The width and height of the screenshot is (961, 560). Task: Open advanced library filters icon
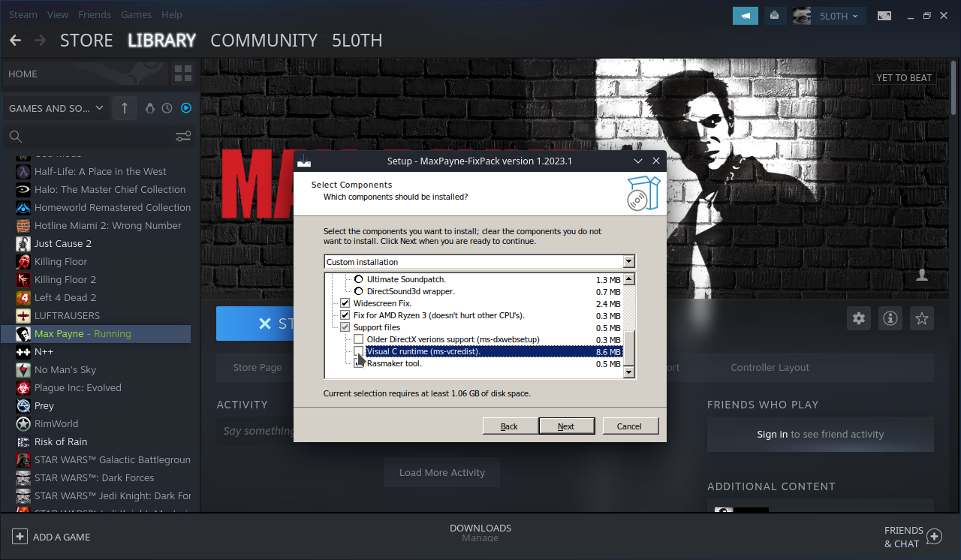pyautogui.click(x=183, y=137)
